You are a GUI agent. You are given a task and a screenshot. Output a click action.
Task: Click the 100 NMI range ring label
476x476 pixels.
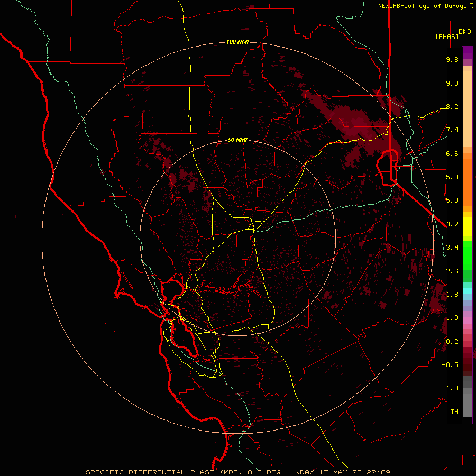click(x=237, y=42)
